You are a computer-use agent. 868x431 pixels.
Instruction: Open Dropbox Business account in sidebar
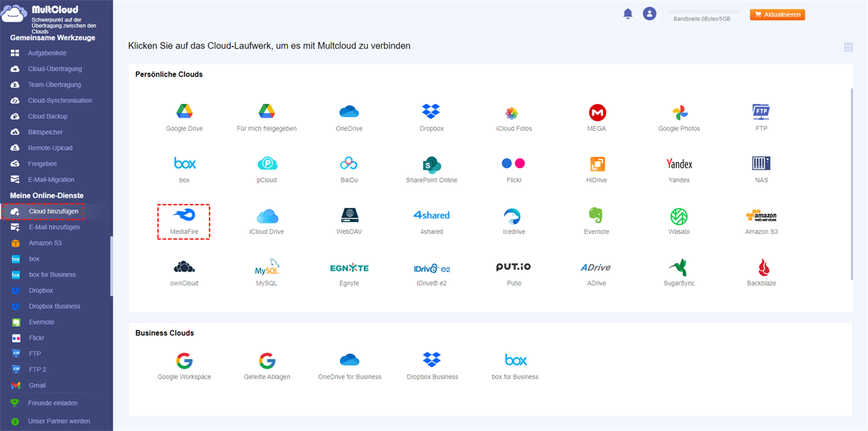(54, 307)
